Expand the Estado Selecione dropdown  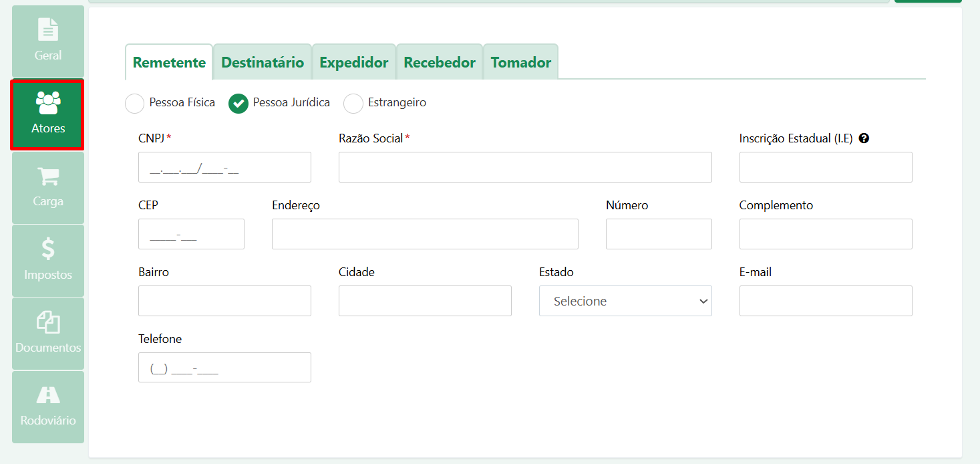pos(625,301)
